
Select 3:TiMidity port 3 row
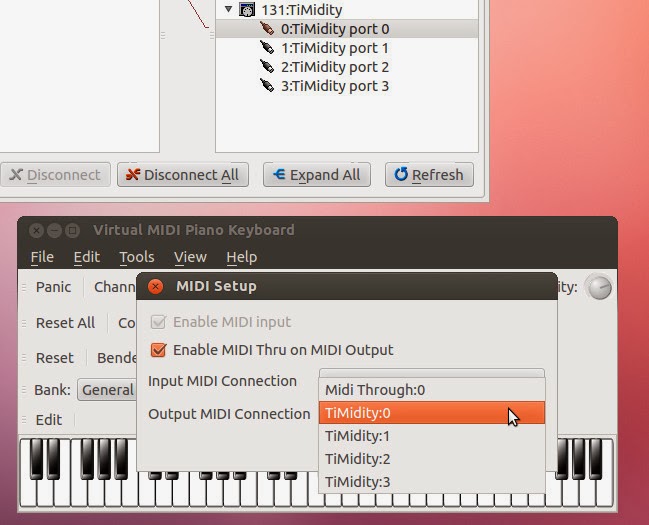pos(347,86)
